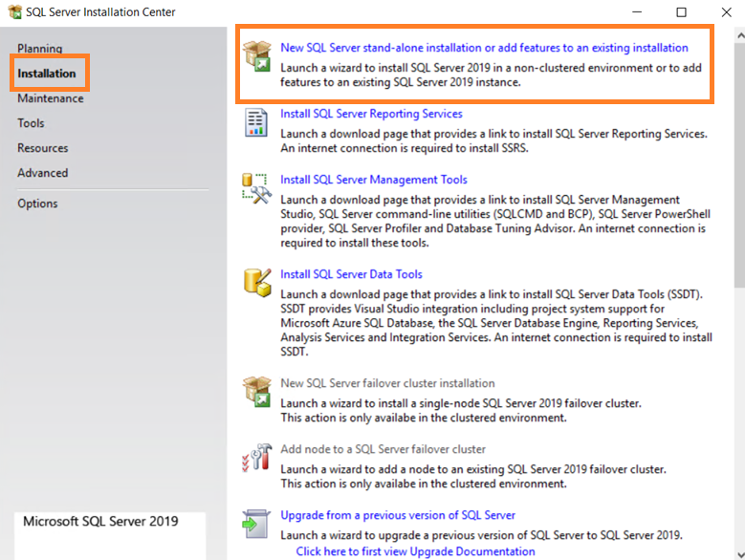Open Install SQL Server Reporting Services link
The height and width of the screenshot is (560, 745).
coord(371,114)
